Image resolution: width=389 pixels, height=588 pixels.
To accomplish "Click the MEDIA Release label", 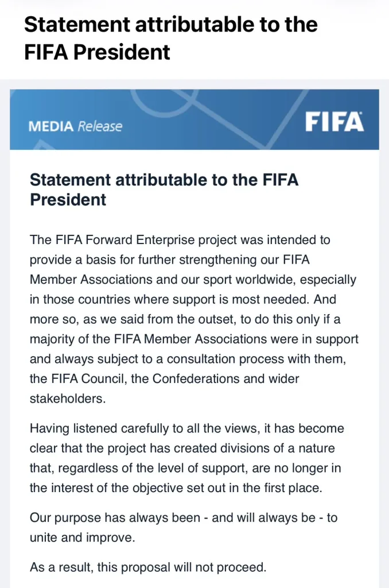I will tap(75, 126).
